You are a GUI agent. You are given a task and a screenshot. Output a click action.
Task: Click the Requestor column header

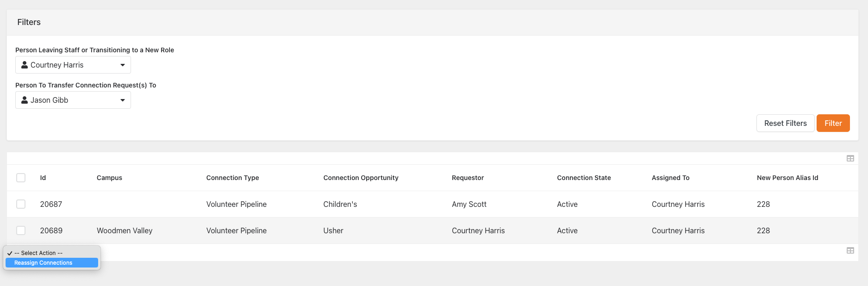(x=468, y=178)
